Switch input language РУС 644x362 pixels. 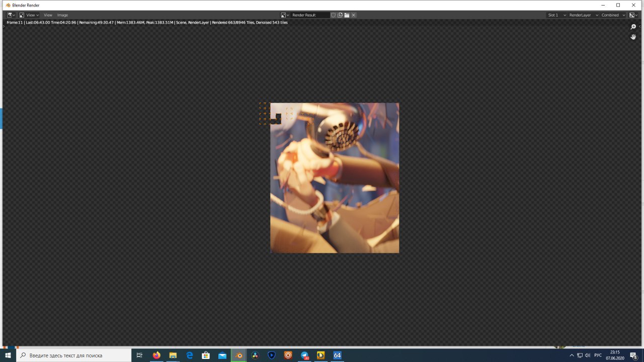(598, 355)
